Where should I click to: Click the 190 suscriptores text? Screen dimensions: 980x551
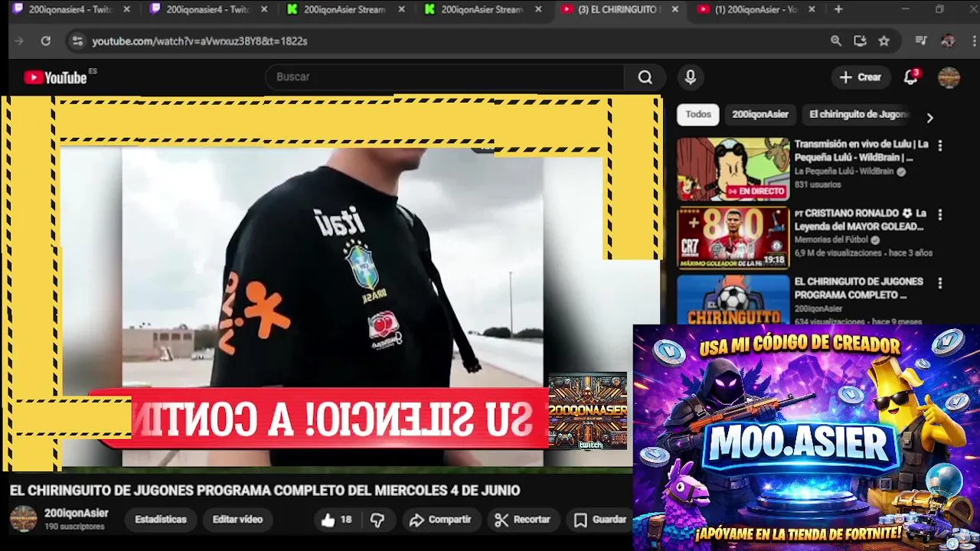(73, 527)
